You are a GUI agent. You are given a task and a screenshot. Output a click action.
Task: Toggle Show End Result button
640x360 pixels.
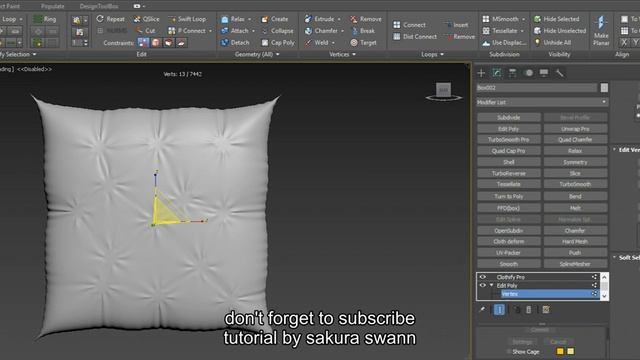499,310
